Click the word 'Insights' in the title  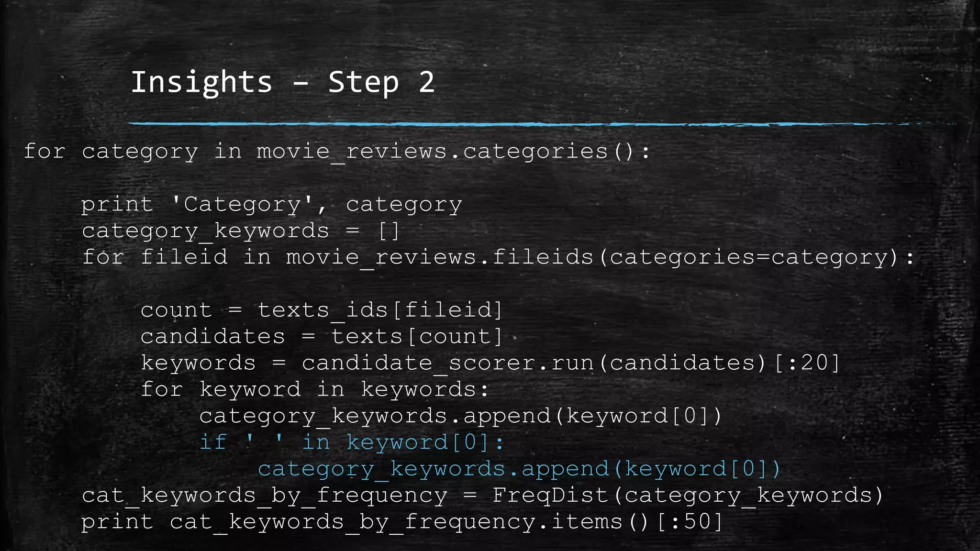(x=201, y=82)
